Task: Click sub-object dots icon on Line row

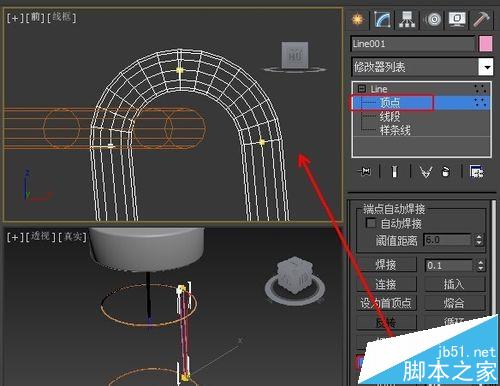Action: [480, 89]
